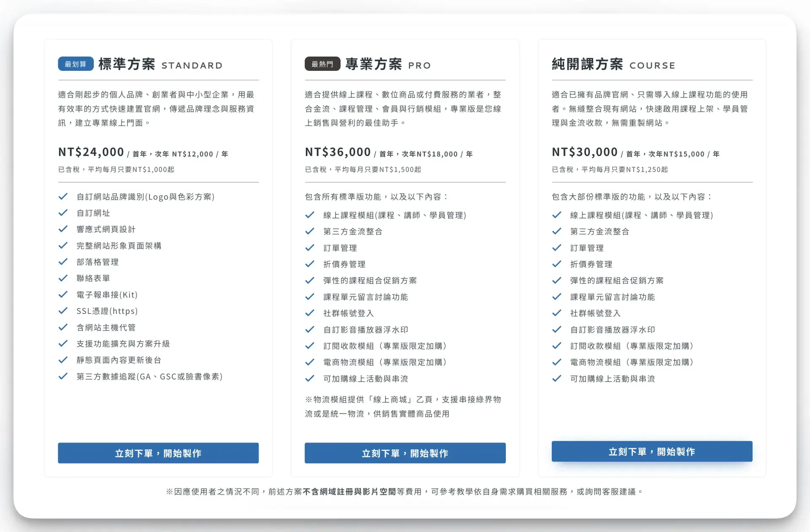This screenshot has height=532, width=810.
Task: Click the footnote about 網域註冊與影片空間 fees
Action: [405, 491]
